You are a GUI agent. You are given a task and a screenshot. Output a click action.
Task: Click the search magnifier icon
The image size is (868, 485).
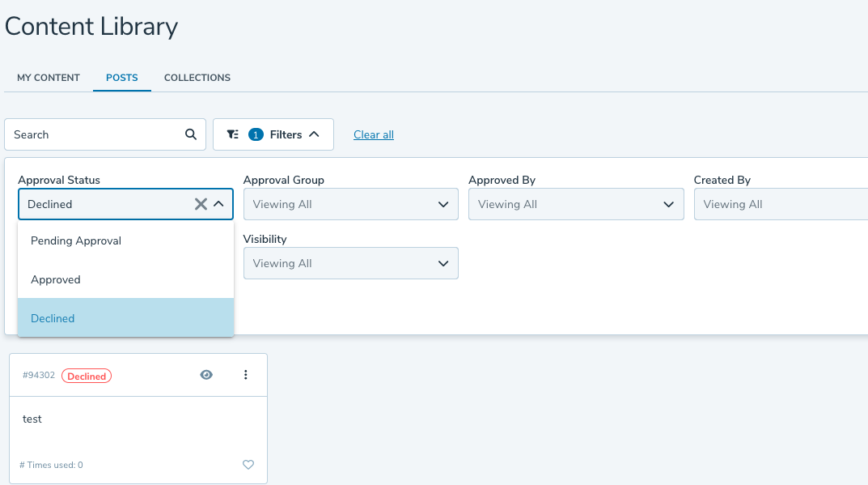click(x=191, y=134)
